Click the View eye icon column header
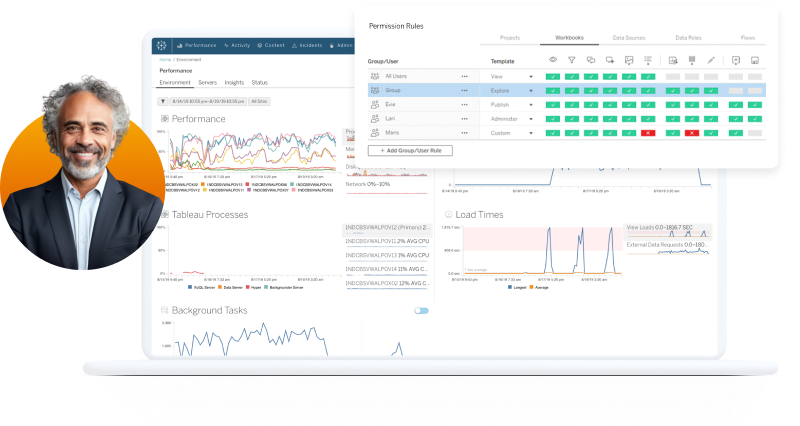This screenshot has width=800, height=426. point(553,61)
